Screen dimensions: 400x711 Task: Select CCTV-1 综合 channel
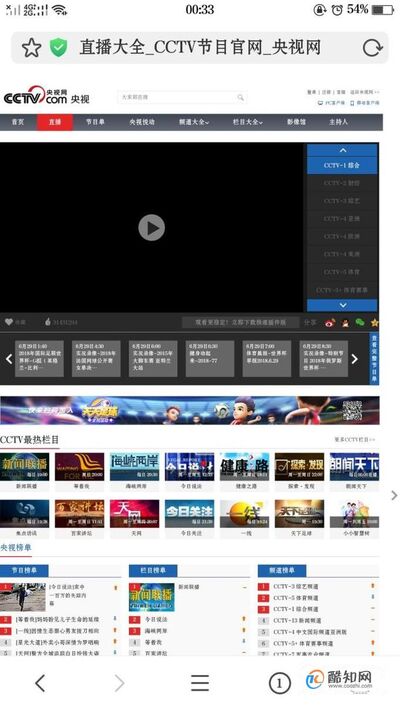[x=342, y=166]
